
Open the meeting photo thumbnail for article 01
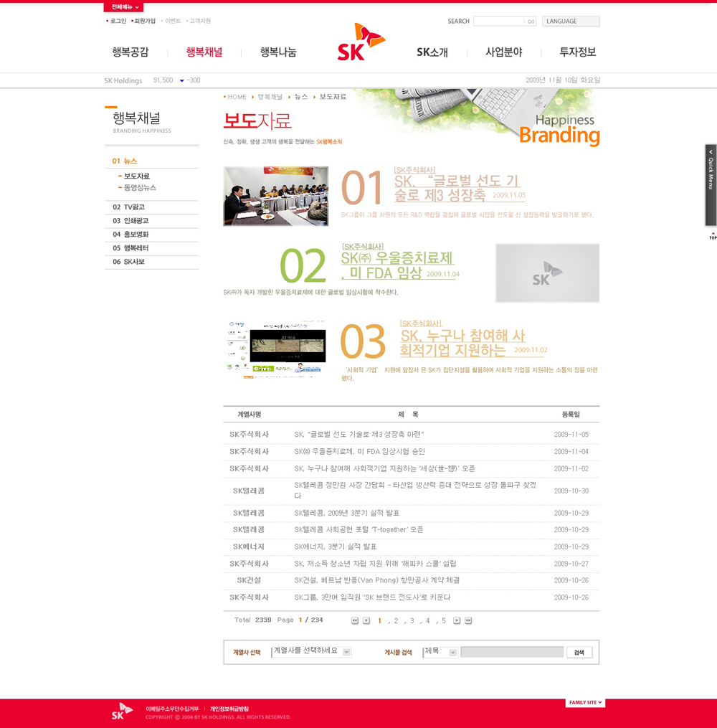click(x=275, y=196)
